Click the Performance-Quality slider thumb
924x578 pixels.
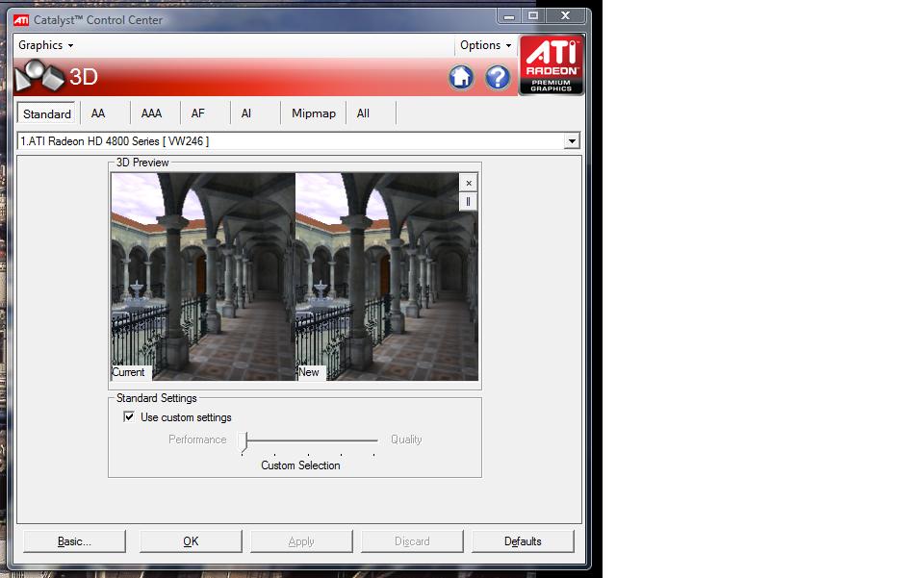pos(244,441)
